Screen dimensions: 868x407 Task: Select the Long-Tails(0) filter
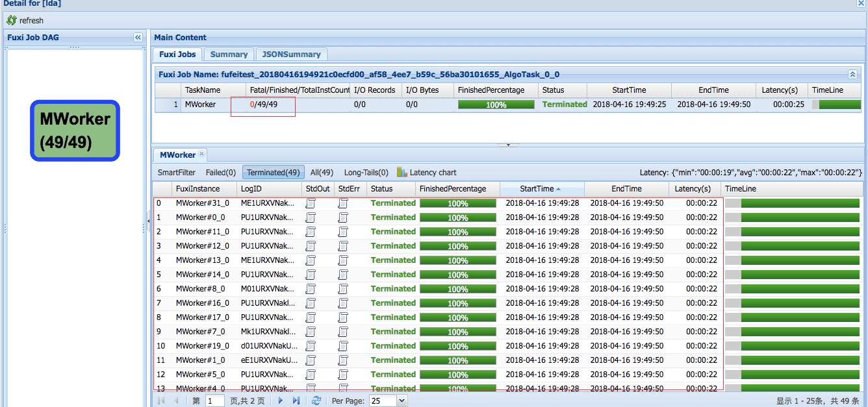click(366, 173)
